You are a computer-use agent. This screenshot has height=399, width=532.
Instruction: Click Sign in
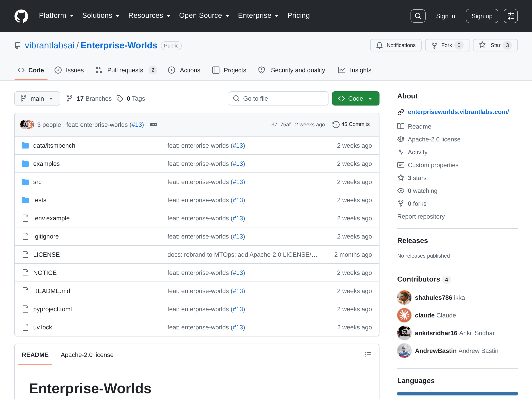445,16
